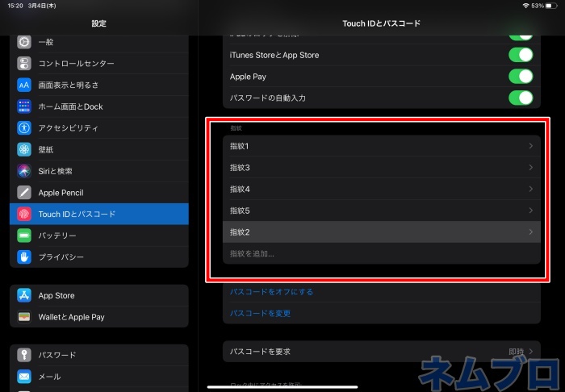565x392 pixels.
Task: Tap the Battery icon
Action: pos(24,236)
